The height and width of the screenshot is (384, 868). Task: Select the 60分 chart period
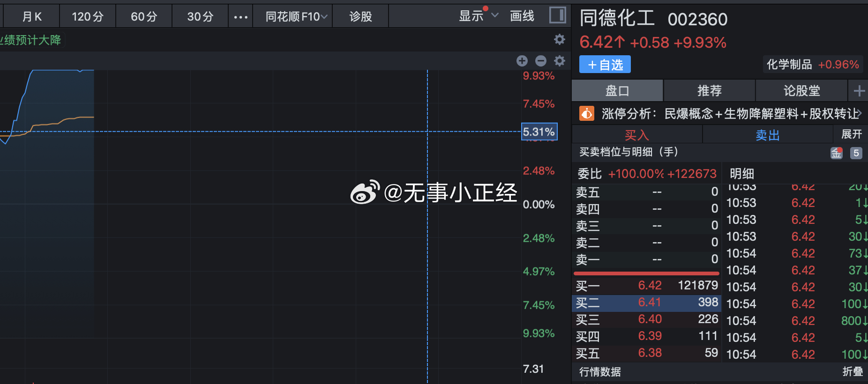[144, 16]
